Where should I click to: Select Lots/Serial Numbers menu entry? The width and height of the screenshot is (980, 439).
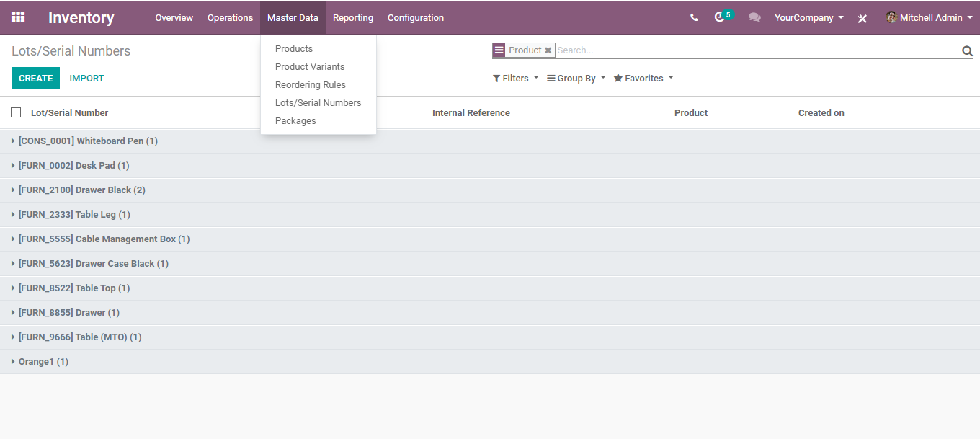click(x=318, y=103)
